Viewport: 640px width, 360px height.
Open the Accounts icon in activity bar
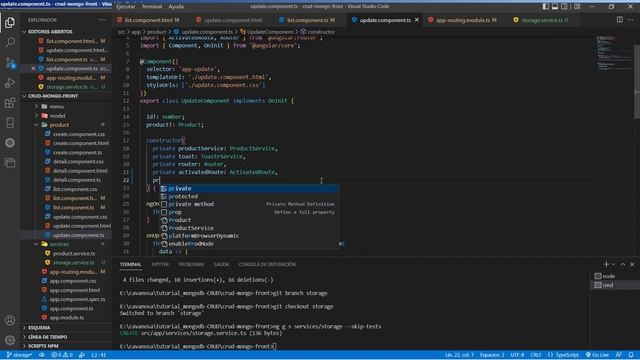pyautogui.click(x=10, y=320)
